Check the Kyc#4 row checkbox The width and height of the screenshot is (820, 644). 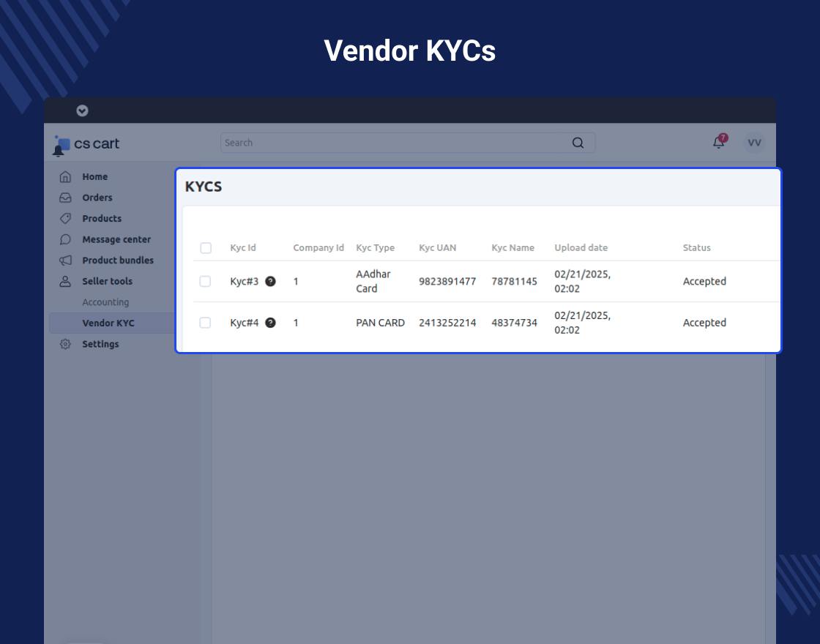(x=205, y=323)
